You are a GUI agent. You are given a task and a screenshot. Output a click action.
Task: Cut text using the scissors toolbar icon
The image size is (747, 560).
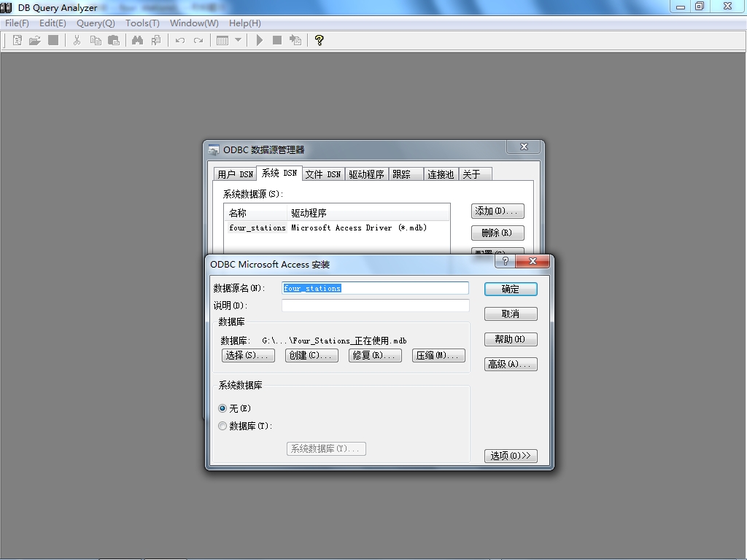pos(77,39)
